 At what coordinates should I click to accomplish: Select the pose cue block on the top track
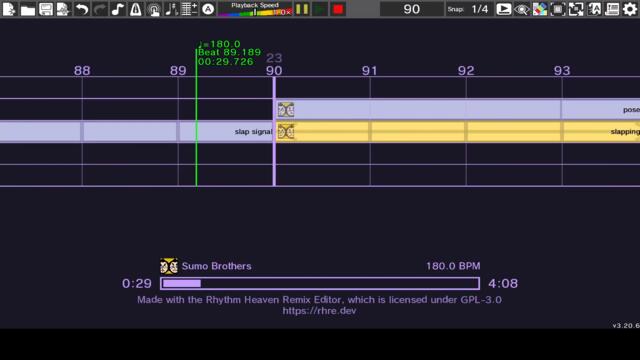point(458,109)
